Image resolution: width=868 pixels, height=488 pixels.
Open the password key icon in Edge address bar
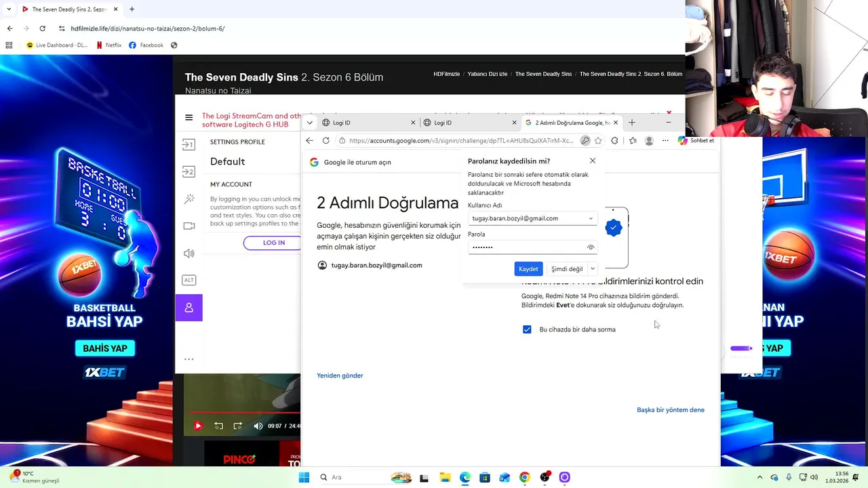[x=585, y=140]
